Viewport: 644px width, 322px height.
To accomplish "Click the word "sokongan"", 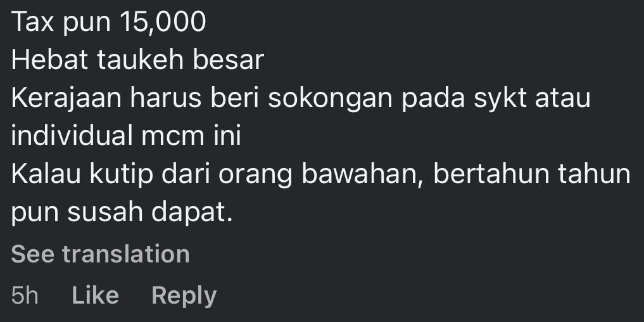I will 330,99.
